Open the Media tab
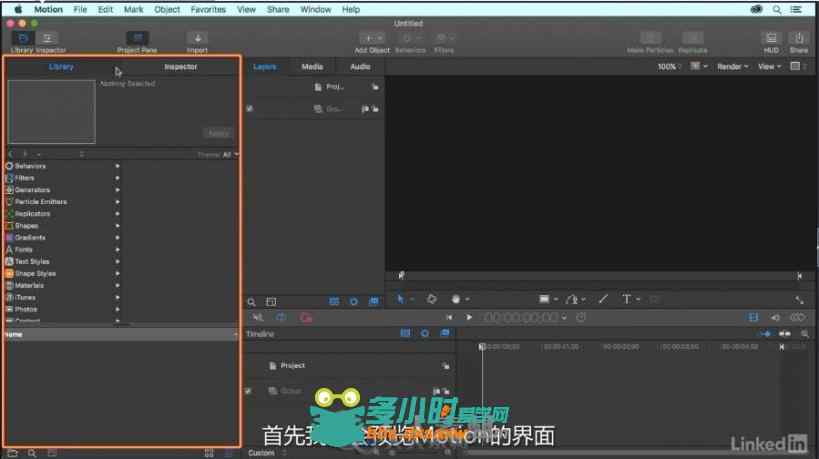 [312, 67]
